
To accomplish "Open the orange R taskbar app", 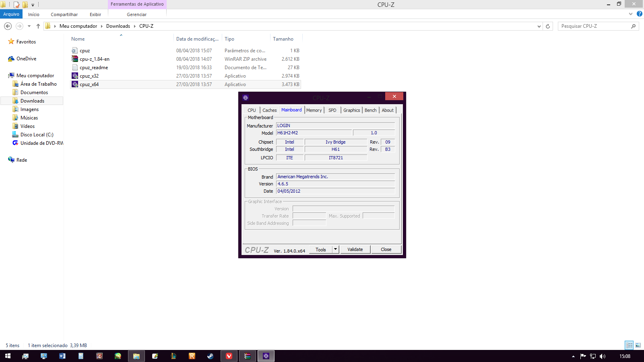I will (x=192, y=356).
